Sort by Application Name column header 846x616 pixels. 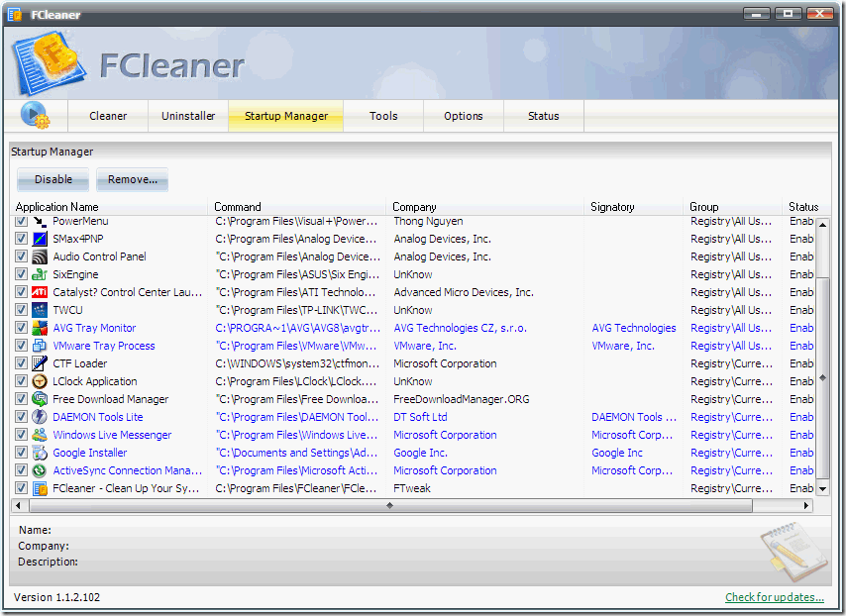point(109,207)
